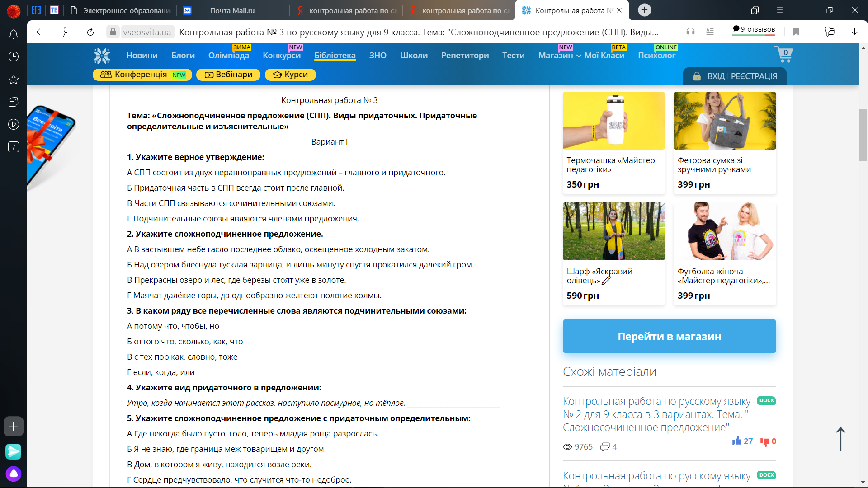Open the Психолог menu item
Image resolution: width=868 pixels, height=488 pixels.
(656, 56)
